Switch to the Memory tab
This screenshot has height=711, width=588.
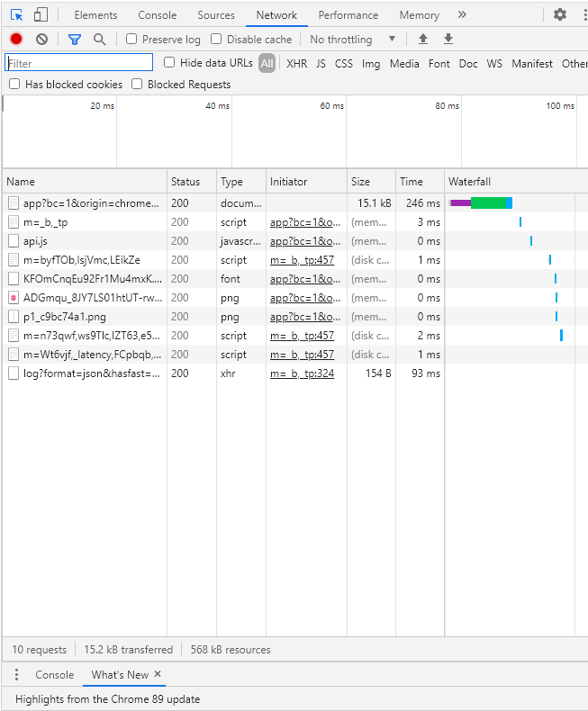point(420,15)
